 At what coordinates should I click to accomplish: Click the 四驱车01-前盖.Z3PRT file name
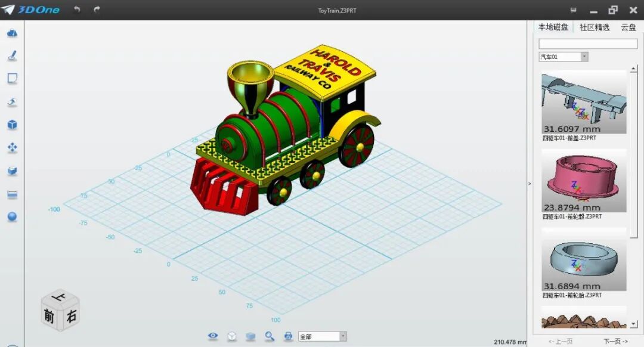pyautogui.click(x=569, y=138)
